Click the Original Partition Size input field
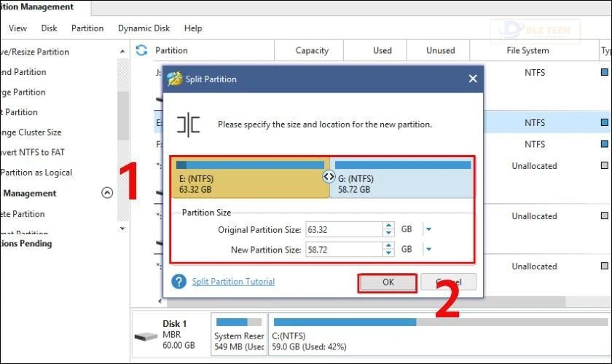The height and width of the screenshot is (364, 612). pos(344,229)
